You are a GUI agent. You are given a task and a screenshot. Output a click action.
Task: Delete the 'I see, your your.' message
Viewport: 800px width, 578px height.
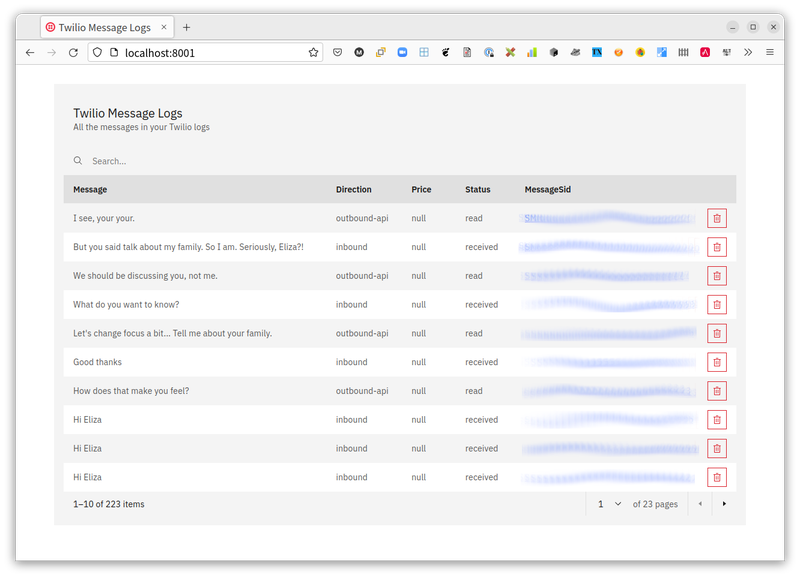[717, 218]
